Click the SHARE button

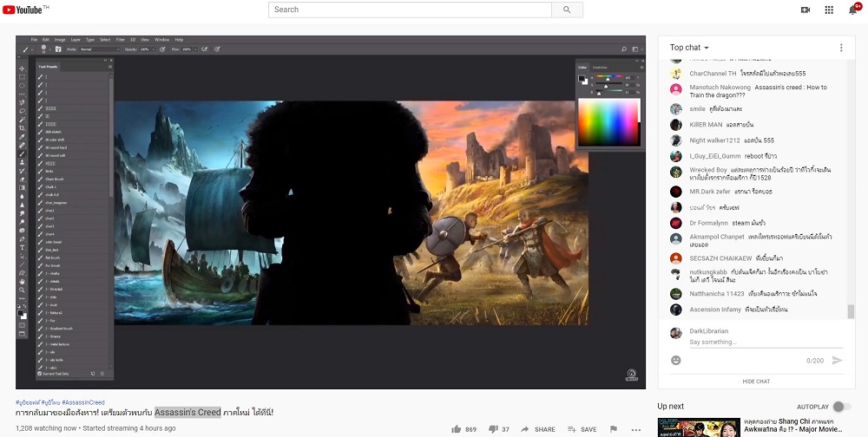pyautogui.click(x=538, y=429)
